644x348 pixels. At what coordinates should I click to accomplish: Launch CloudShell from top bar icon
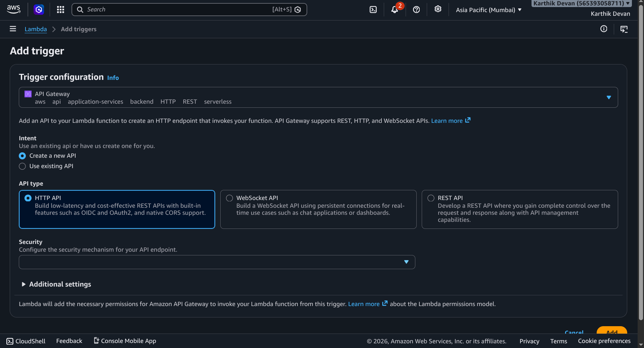pos(373,9)
